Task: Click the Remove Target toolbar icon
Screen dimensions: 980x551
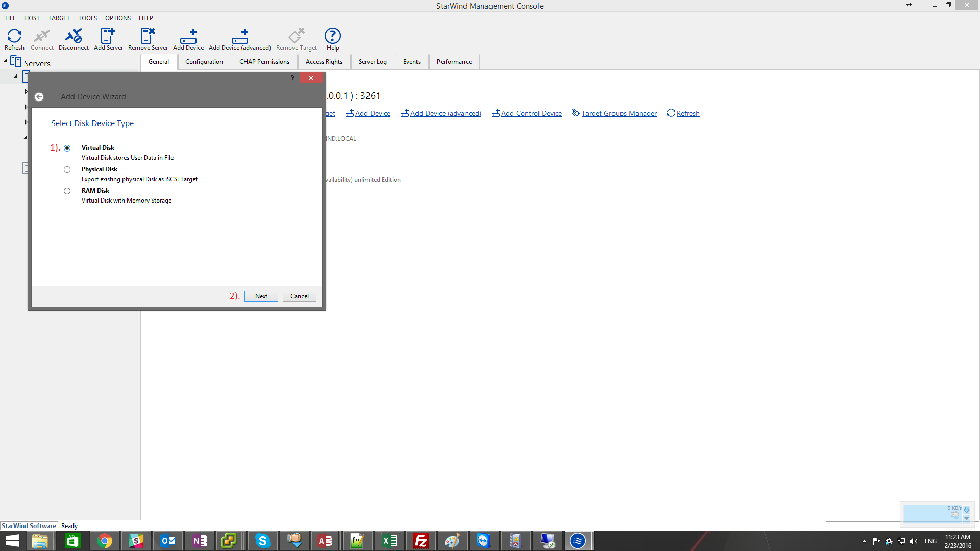Action: 297,39
